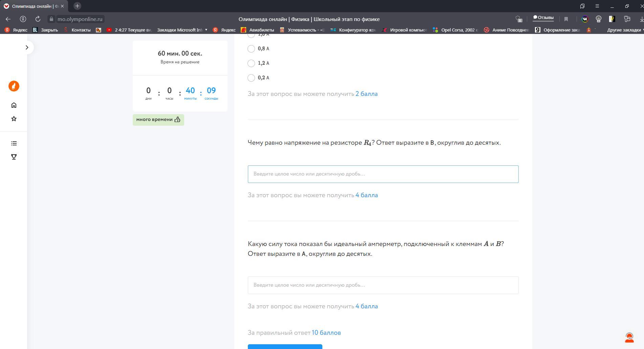Reload the olympiad page

[x=38, y=19]
